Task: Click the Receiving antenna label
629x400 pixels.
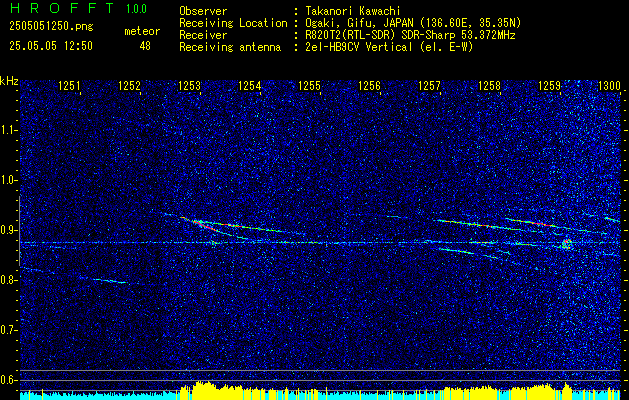Action: [230, 47]
